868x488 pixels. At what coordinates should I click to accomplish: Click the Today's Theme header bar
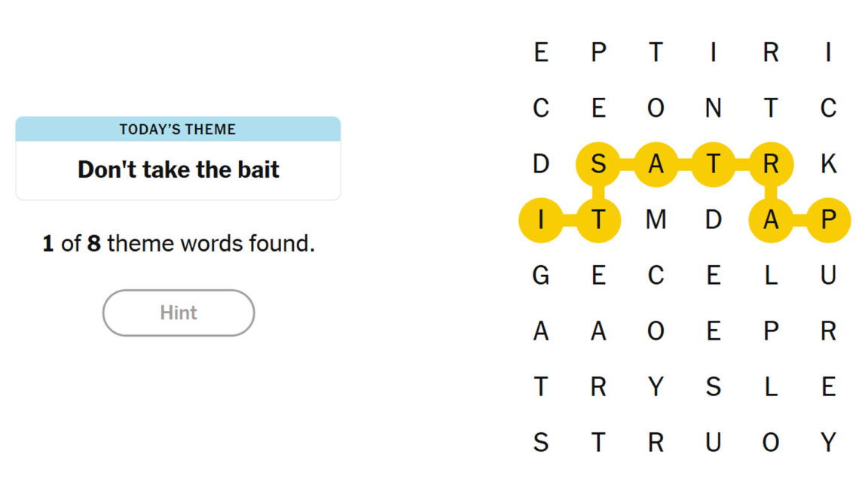tap(179, 130)
